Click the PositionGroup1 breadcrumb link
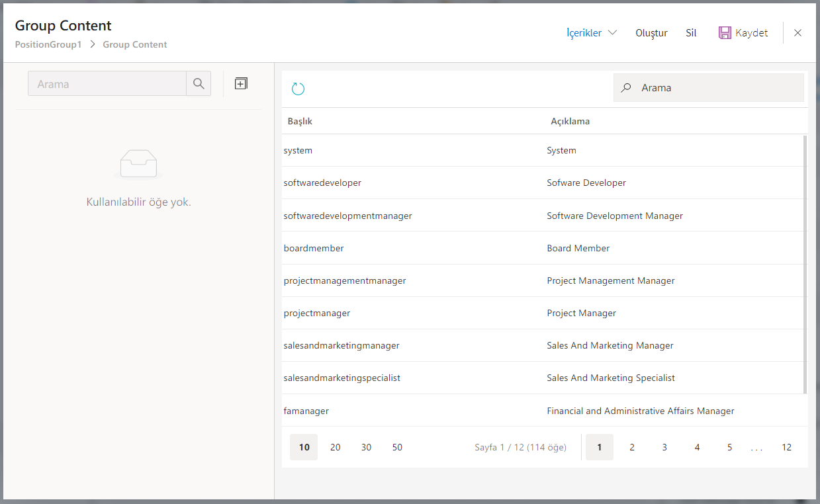Viewport: 820px width, 504px height. (x=48, y=45)
